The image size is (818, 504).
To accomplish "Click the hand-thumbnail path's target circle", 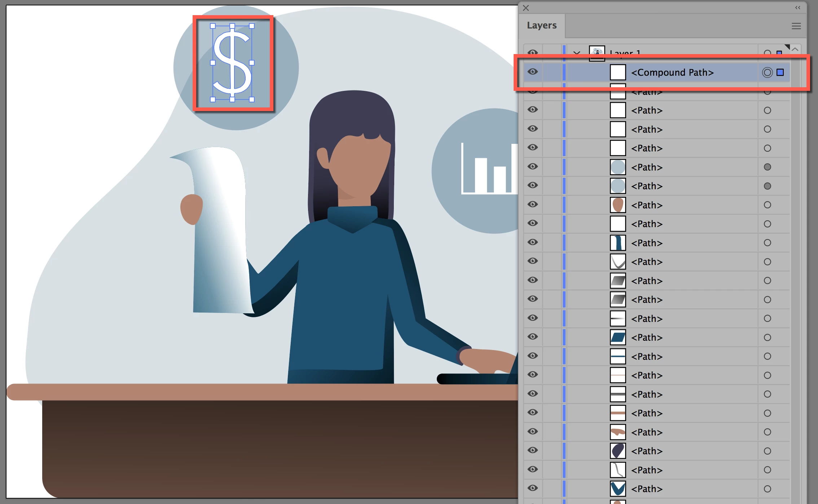I will click(x=767, y=432).
